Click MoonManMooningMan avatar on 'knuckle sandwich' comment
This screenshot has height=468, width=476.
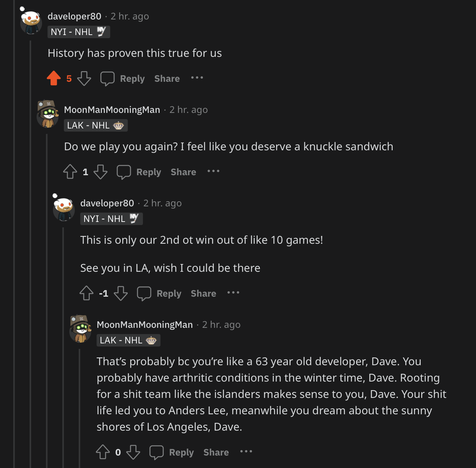pyautogui.click(x=48, y=114)
